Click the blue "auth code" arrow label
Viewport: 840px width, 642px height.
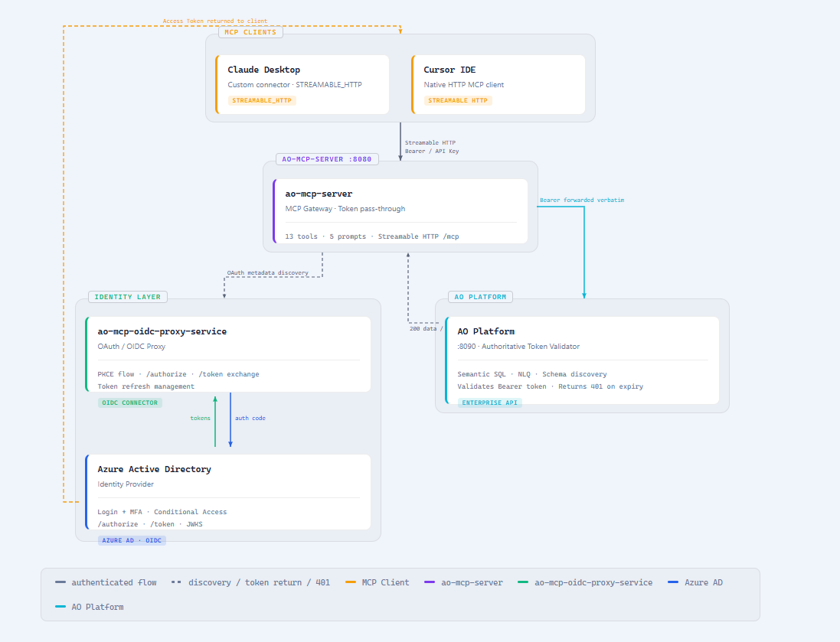250,419
